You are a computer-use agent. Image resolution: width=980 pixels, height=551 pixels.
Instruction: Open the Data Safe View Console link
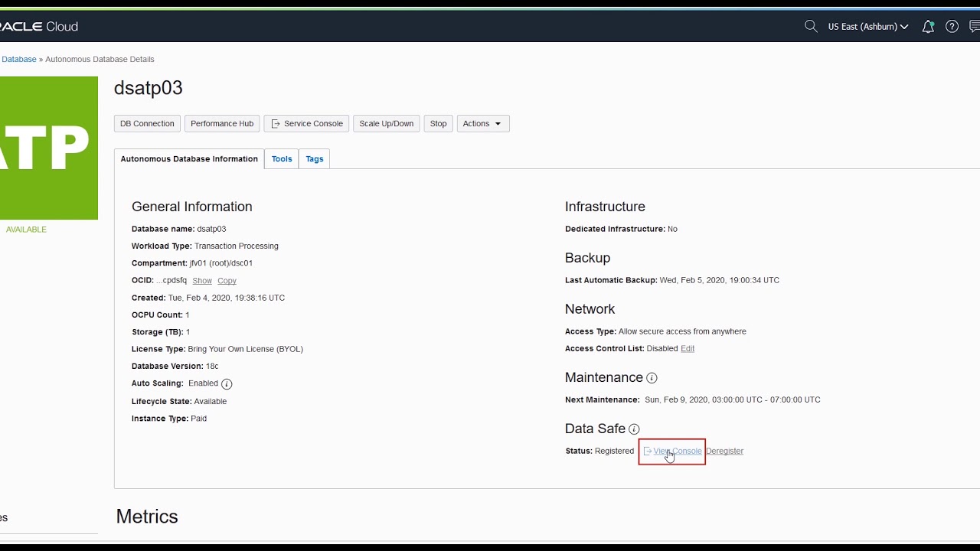(672, 451)
